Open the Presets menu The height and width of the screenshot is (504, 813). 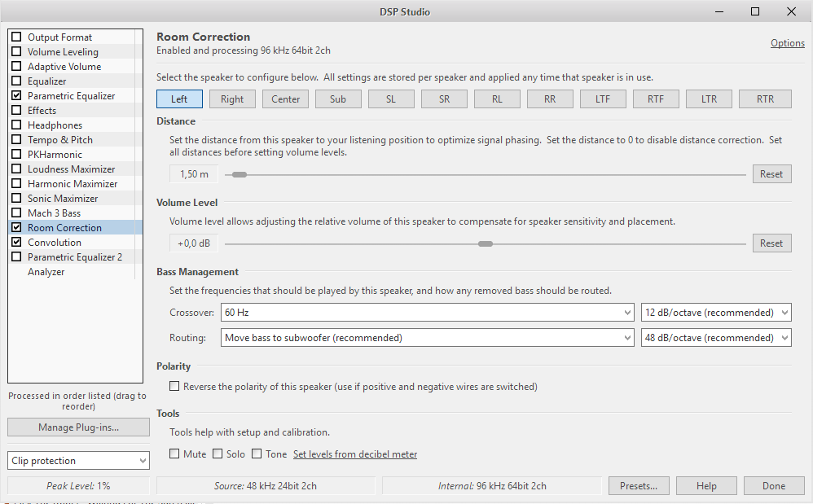click(x=639, y=486)
